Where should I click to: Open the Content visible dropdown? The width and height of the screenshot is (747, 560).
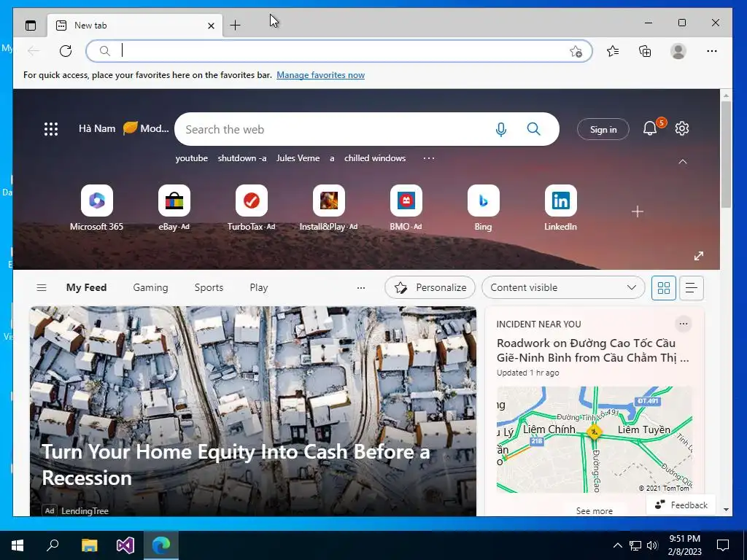pyautogui.click(x=563, y=287)
